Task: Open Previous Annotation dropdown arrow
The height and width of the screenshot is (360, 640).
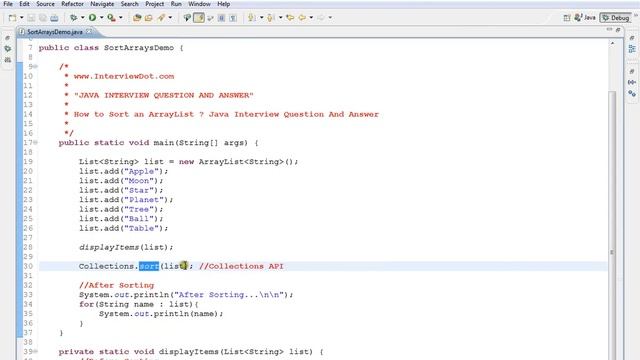Action: [x=280, y=18]
